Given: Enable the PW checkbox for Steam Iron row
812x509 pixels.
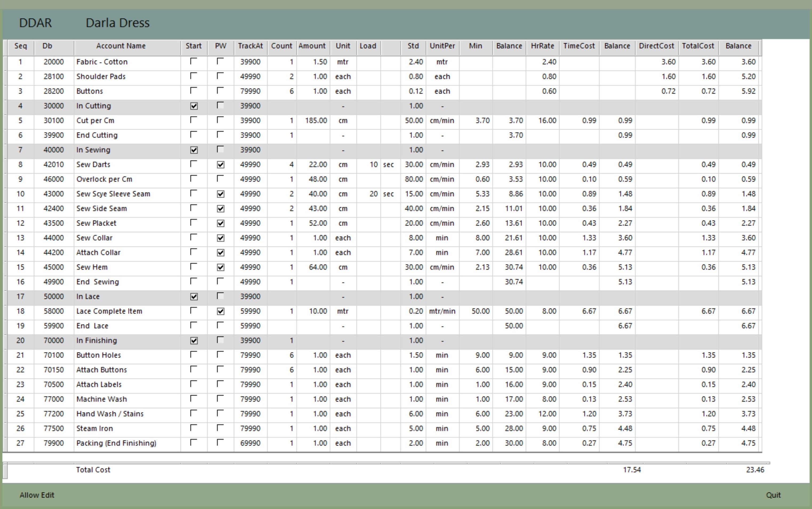Looking at the screenshot, I should pos(220,428).
